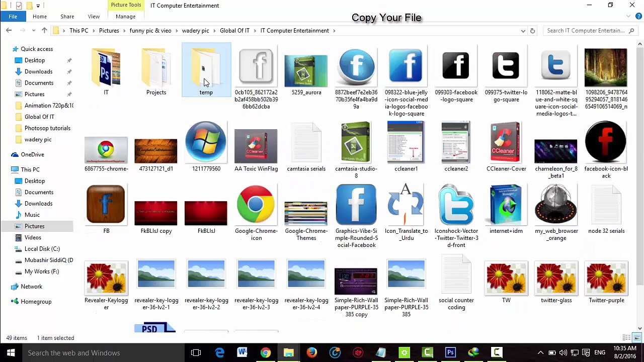Select the chameleon_for_8_beta1 thumbnail
644x362 pixels.
(x=556, y=151)
